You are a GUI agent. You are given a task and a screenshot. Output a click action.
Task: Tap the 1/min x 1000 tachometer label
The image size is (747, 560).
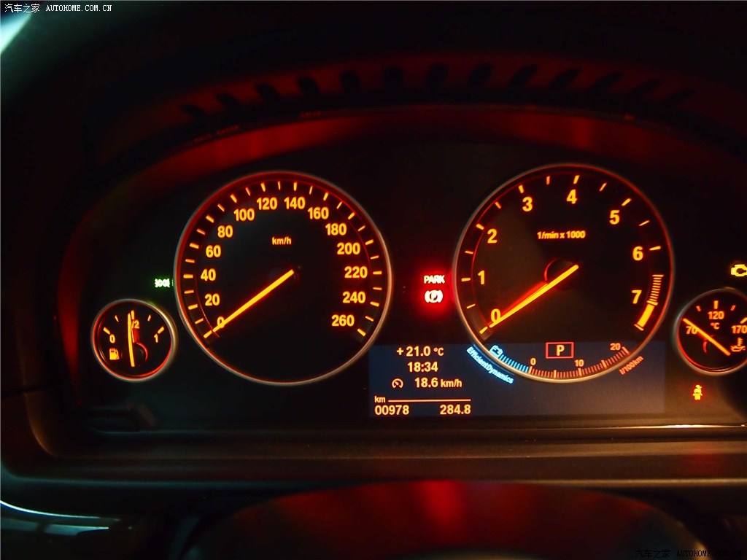560,235
